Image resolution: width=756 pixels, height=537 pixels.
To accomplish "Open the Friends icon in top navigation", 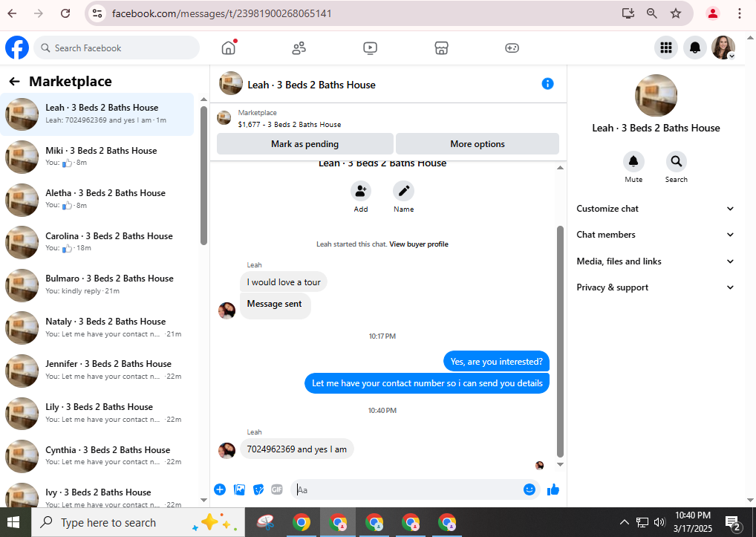I will (299, 48).
